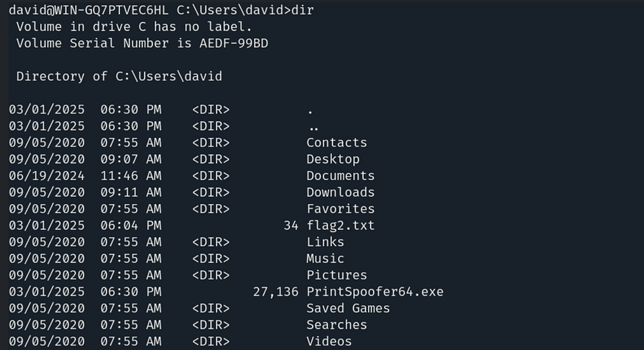This screenshot has width=644, height=350.
Task: Click the Contacts directory entry
Action: point(336,143)
